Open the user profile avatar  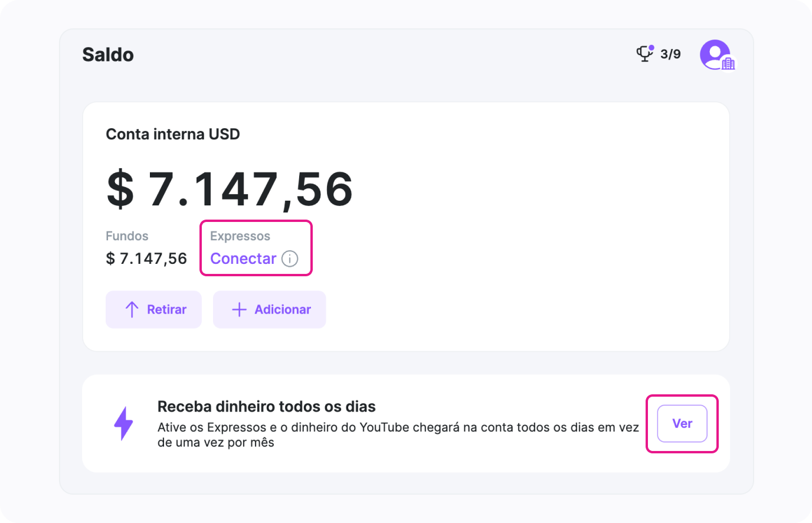click(x=715, y=54)
